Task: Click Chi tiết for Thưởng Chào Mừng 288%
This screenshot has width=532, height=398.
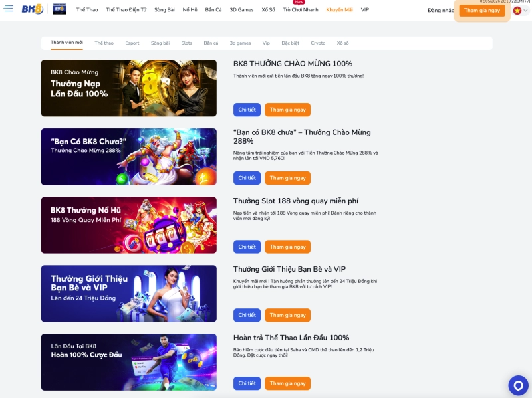Action: click(x=247, y=178)
